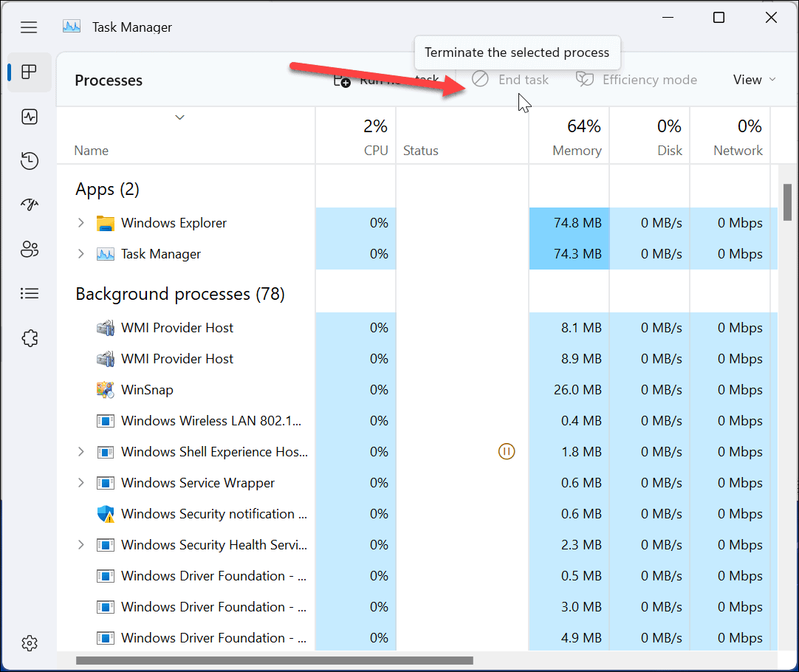Image resolution: width=799 pixels, height=672 pixels.
Task: Expand the Windows Service Wrapper entry
Action: click(x=81, y=483)
